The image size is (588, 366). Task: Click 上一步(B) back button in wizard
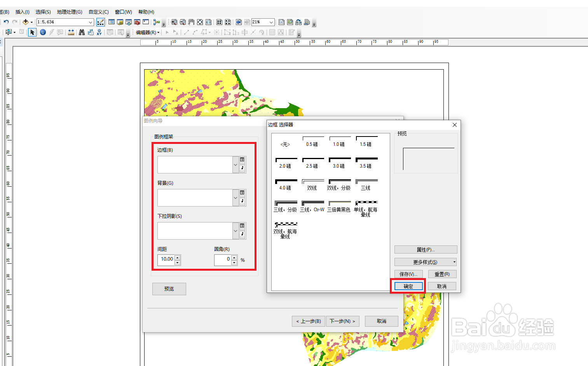(x=309, y=321)
